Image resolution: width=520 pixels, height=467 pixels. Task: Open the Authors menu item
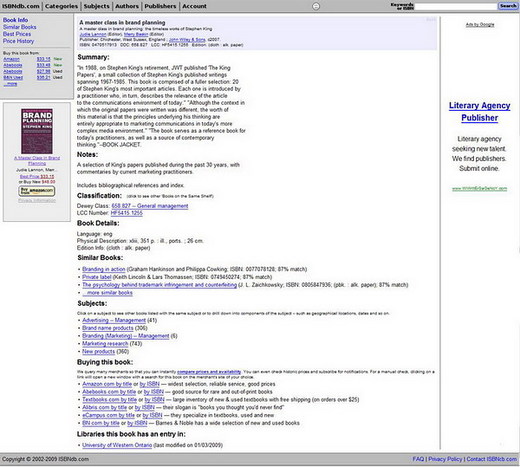pos(127,6)
